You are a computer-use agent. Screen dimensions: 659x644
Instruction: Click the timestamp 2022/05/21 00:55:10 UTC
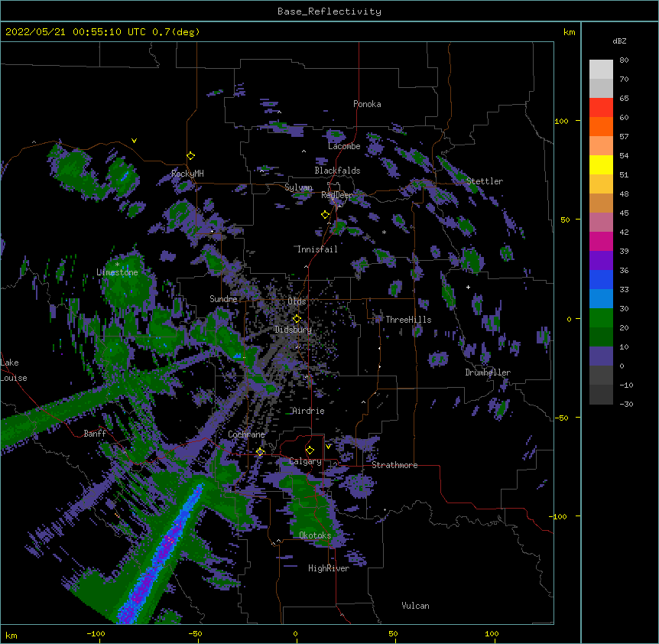coord(75,32)
